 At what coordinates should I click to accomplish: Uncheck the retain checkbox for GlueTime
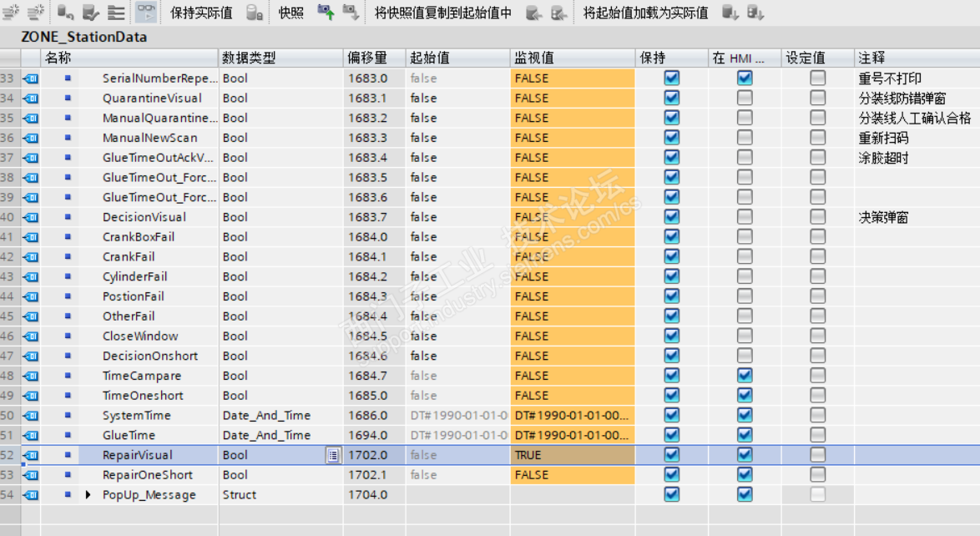click(672, 435)
